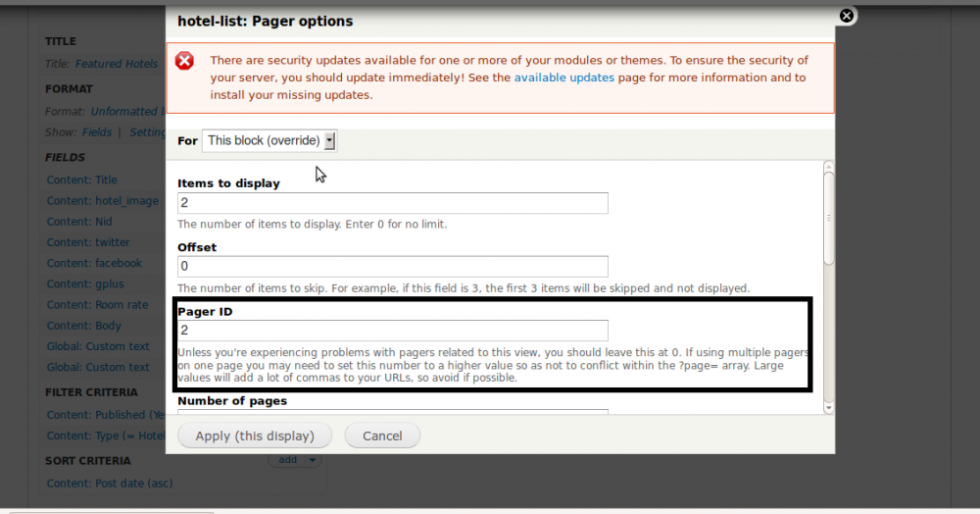
Task: Click the red error status icon
Action: point(184,61)
